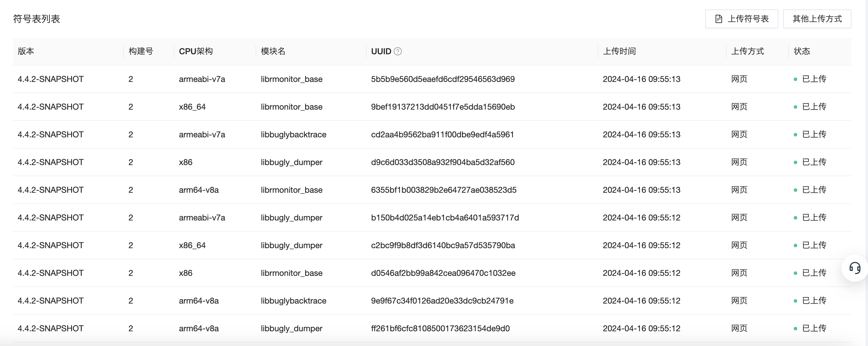The image size is (868, 346).
Task: Open the customer support headset icon
Action: click(x=854, y=268)
